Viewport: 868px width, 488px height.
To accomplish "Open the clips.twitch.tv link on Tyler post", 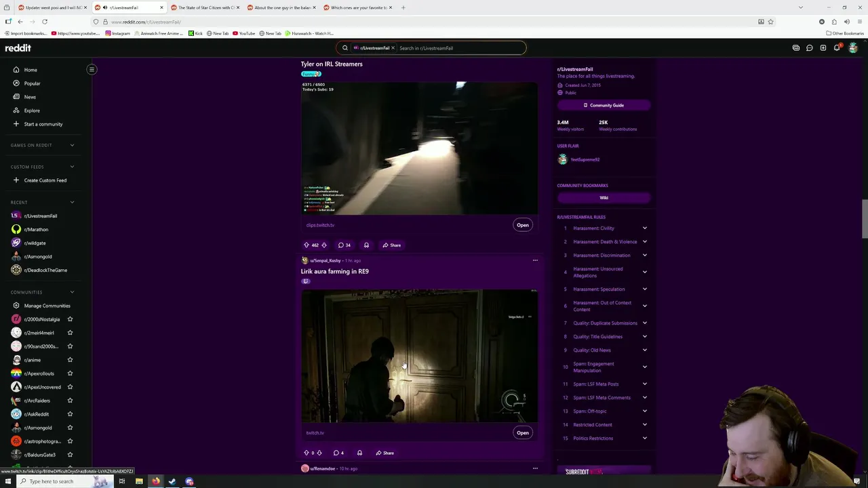I will click(320, 225).
